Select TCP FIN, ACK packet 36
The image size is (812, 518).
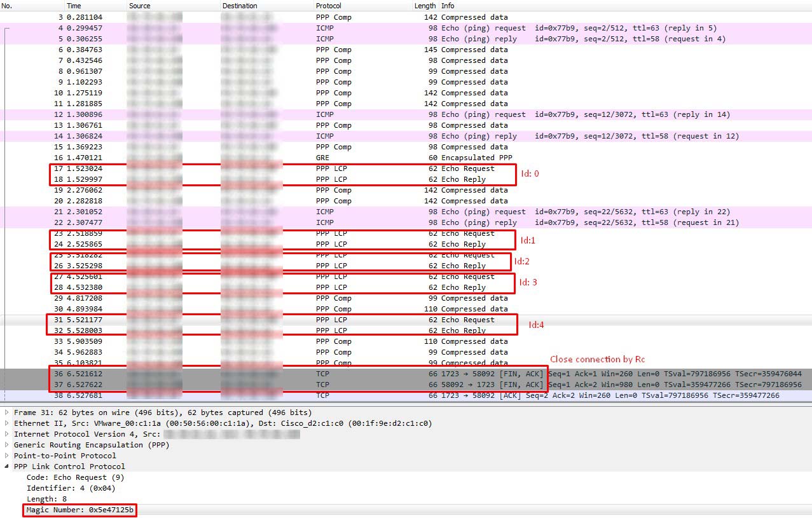pos(406,374)
